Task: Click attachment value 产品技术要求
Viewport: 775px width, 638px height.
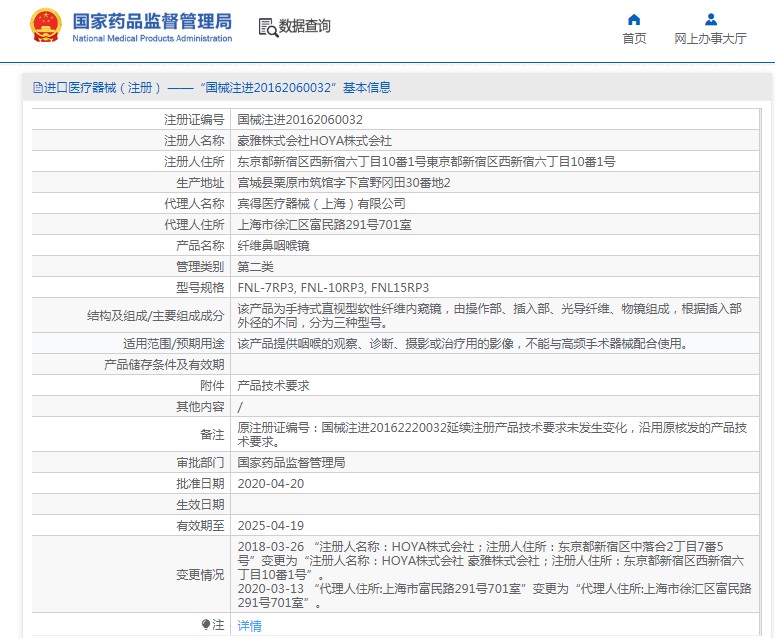Action: coord(273,385)
